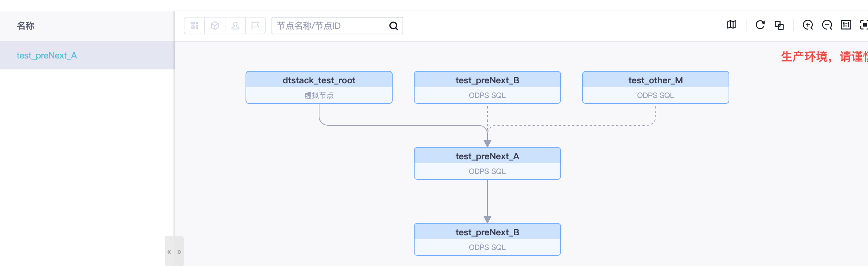The width and height of the screenshot is (868, 266).
Task: Select the test_preNext_A graph node
Action: (x=487, y=163)
